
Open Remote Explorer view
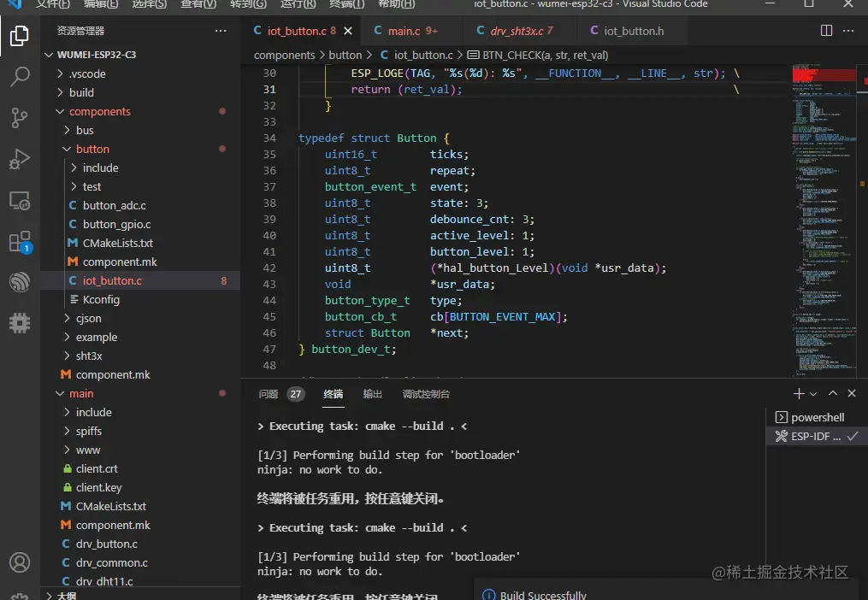coord(20,200)
